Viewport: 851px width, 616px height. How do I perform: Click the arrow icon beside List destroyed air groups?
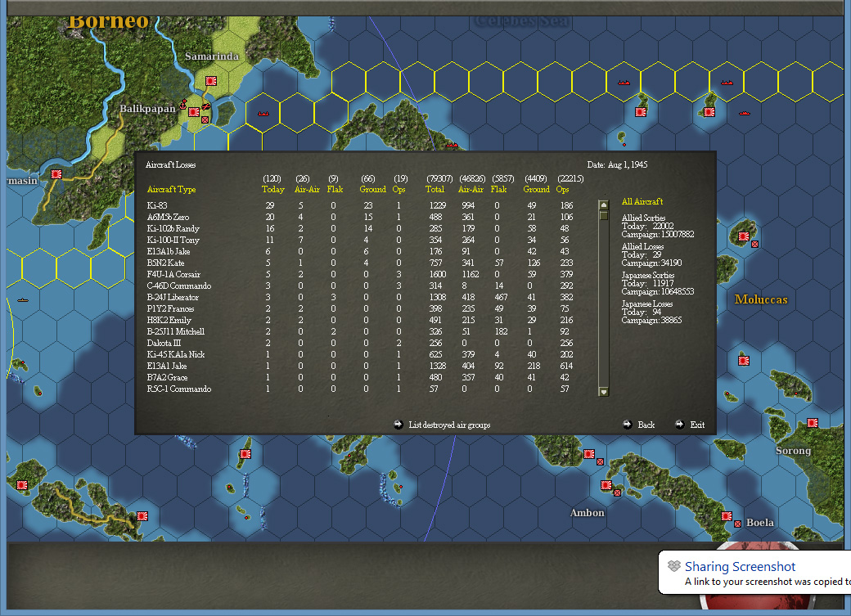click(x=398, y=425)
